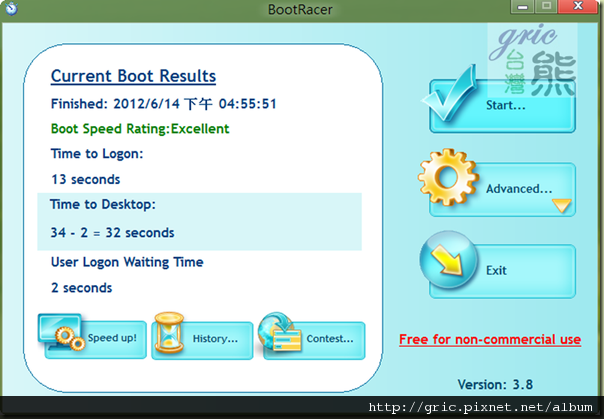Click the monitor with gears Speed up icon
Image resolution: width=604 pixels, height=419 pixels.
point(62,332)
